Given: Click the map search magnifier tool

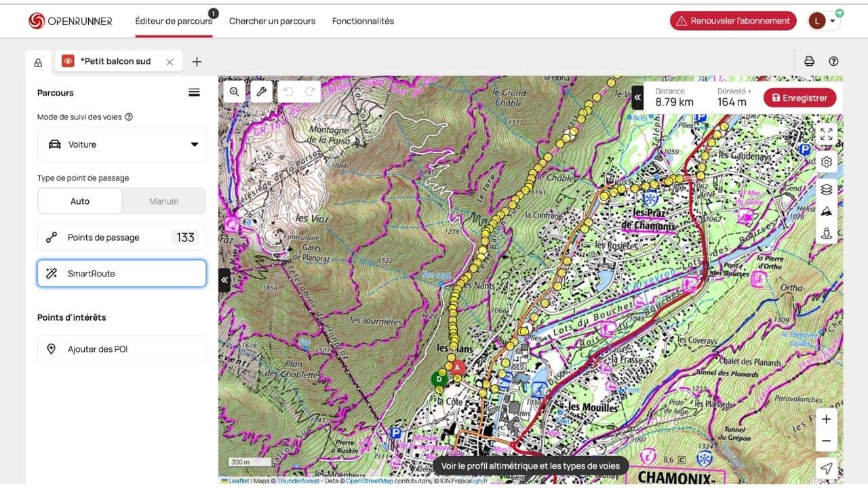Looking at the screenshot, I should click(234, 91).
